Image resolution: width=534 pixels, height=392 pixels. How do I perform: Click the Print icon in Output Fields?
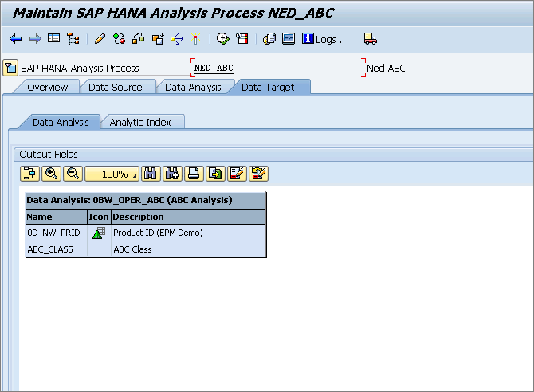pyautogui.click(x=194, y=174)
